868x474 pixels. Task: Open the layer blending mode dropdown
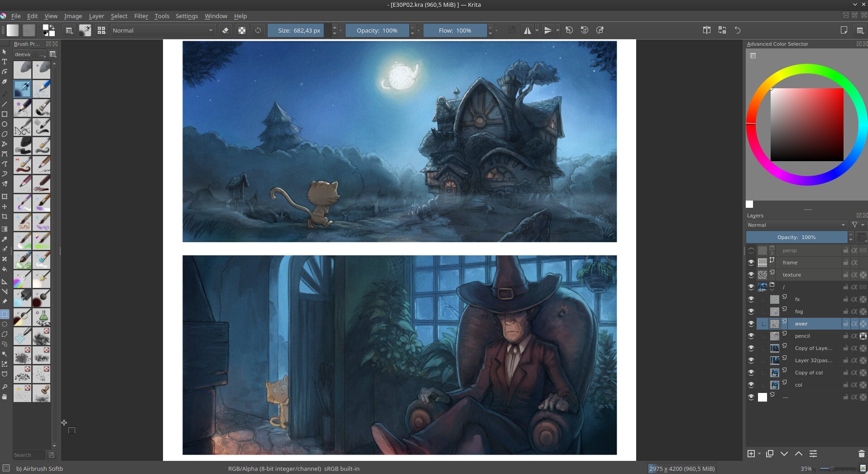(796, 225)
